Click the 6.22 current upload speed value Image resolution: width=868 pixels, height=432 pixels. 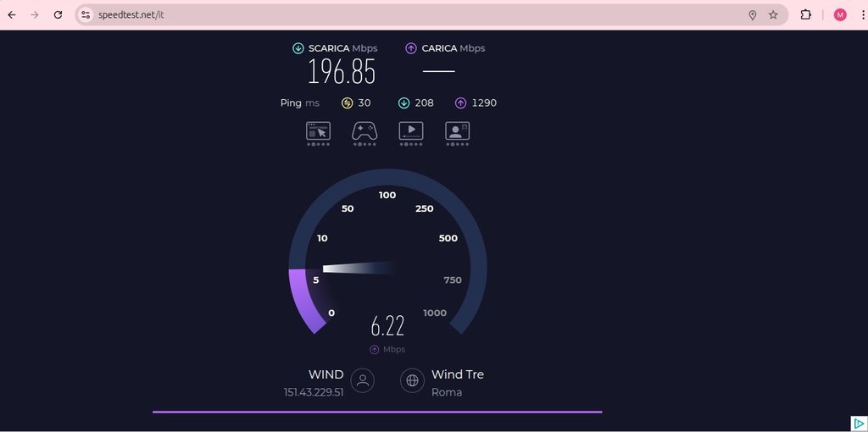pos(387,326)
